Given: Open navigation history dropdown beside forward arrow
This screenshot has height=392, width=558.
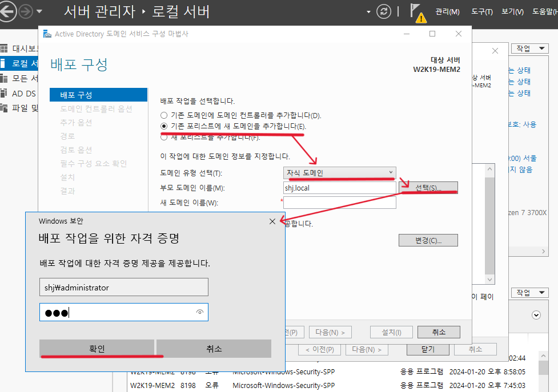Looking at the screenshot, I should 39,12.
